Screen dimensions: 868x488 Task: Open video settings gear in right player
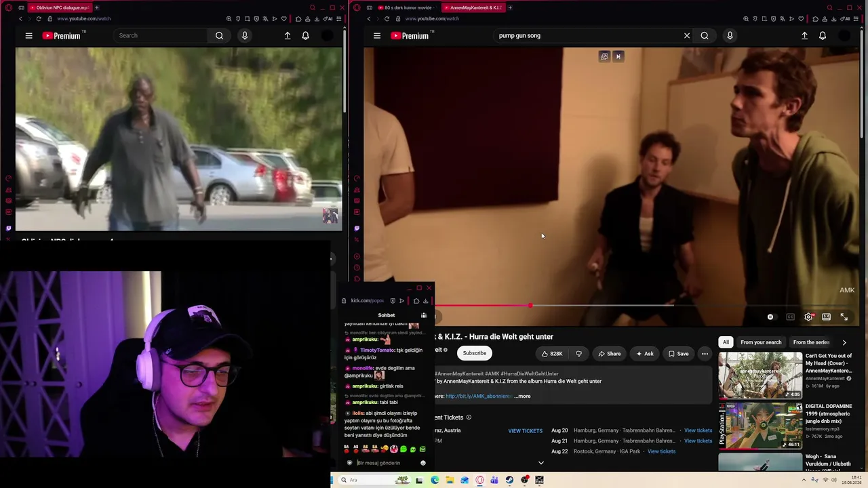tap(808, 317)
